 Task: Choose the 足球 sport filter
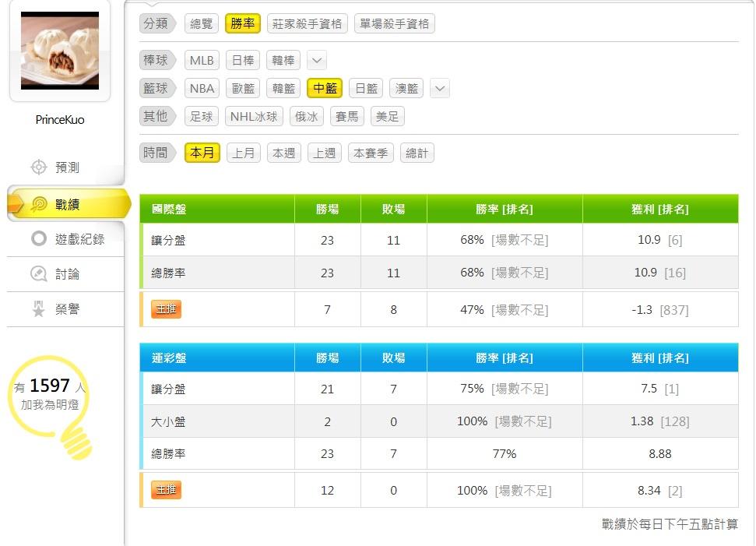click(202, 116)
